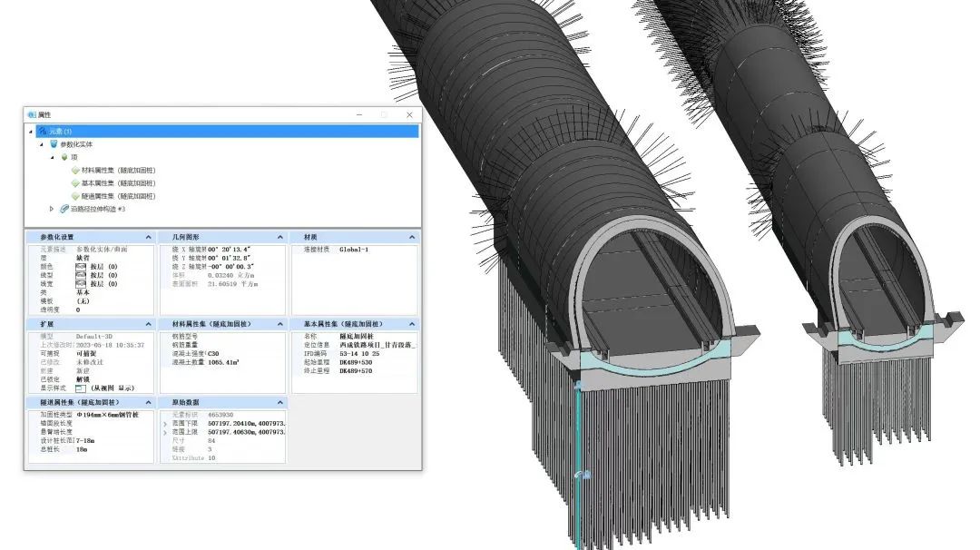Click the 透明度 value 0
The height and width of the screenshot is (550, 980).
78,310
